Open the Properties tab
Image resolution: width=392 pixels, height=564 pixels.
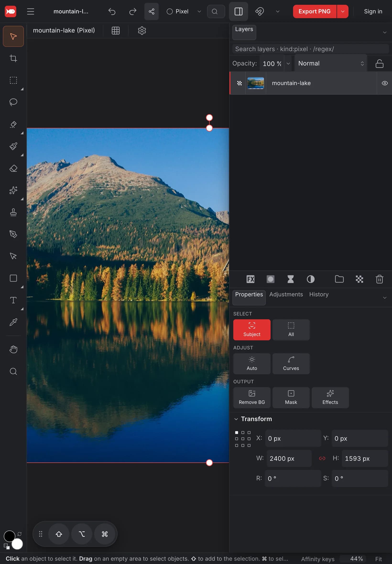[x=249, y=298]
